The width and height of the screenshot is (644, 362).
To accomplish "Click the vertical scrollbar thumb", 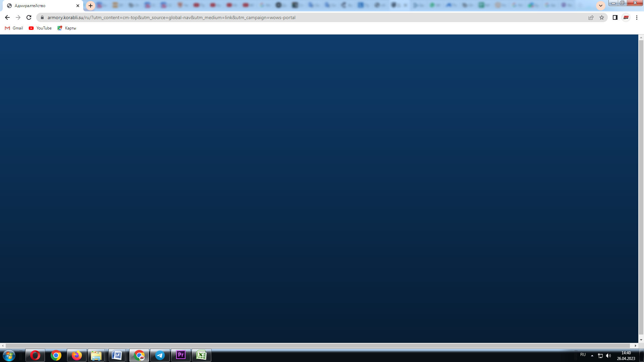I will (641, 188).
